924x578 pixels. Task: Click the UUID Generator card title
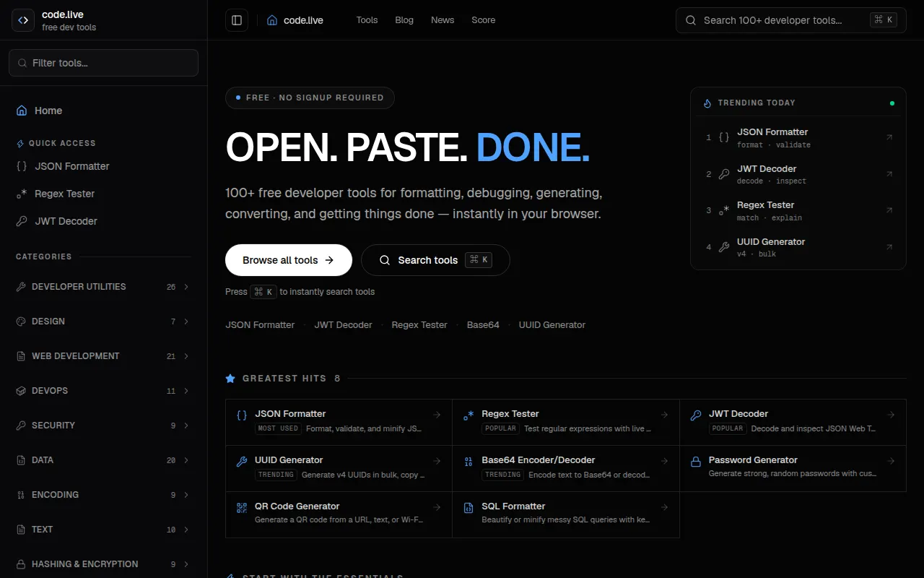289,460
